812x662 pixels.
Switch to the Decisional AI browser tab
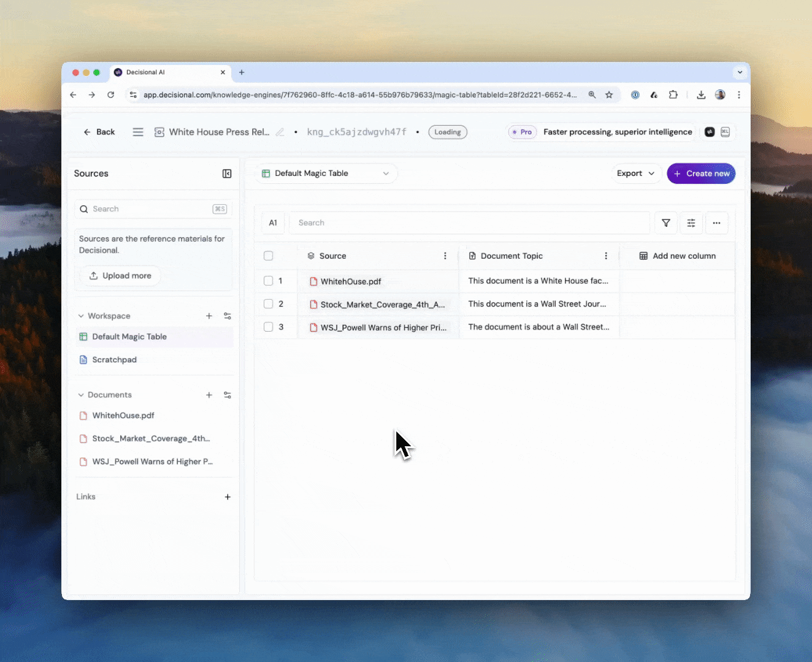(x=147, y=72)
